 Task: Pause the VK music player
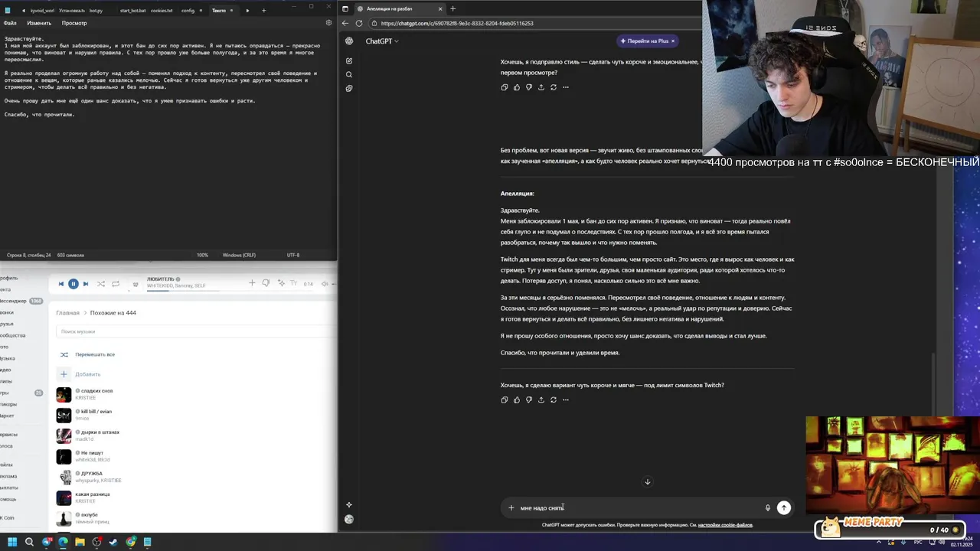(x=73, y=284)
